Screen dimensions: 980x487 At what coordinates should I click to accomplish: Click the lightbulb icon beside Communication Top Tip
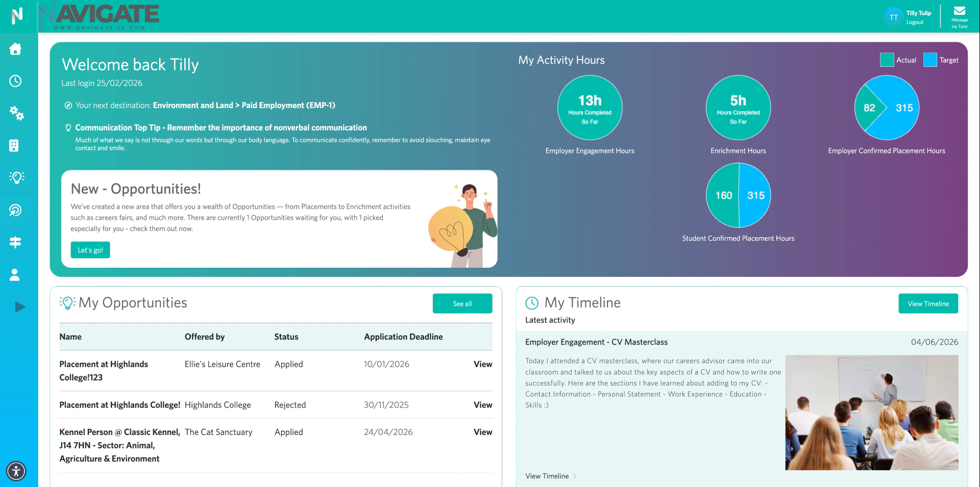[x=68, y=127]
